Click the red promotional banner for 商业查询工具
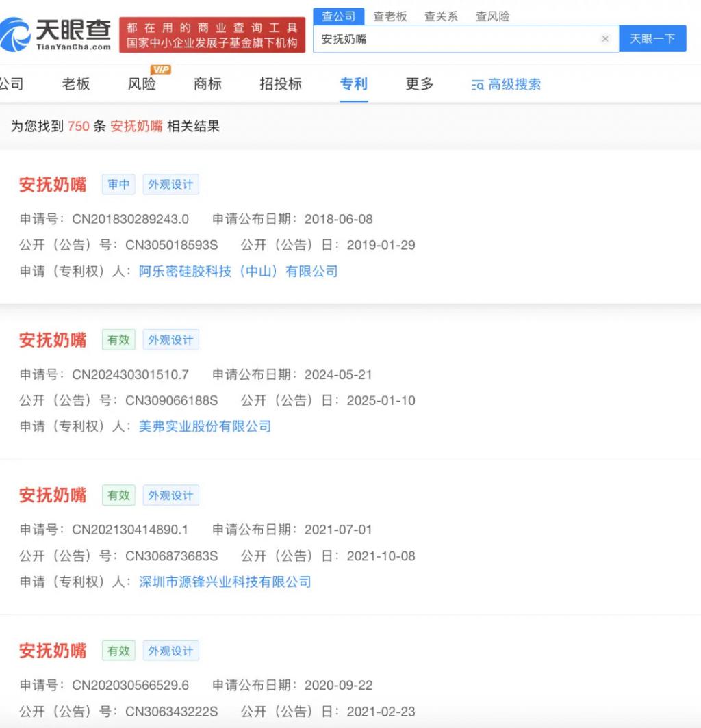Image resolution: width=701 pixels, height=728 pixels. pos(212,36)
